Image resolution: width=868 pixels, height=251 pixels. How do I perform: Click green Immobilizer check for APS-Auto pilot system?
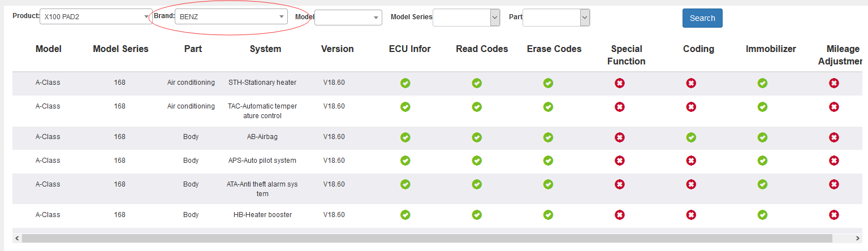(762, 161)
